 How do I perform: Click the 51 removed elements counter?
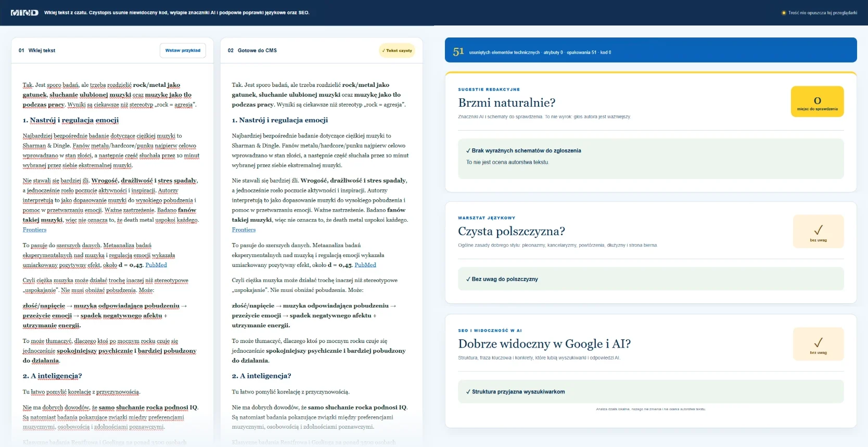tap(458, 52)
